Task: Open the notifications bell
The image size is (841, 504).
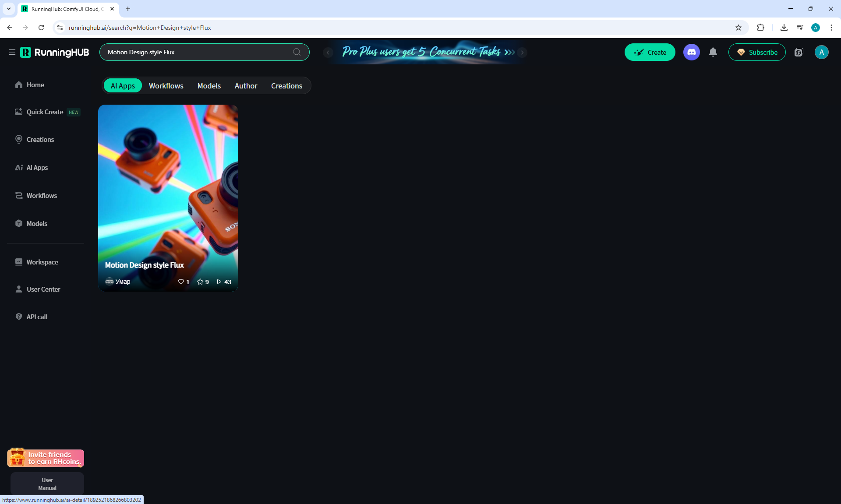Action: (x=713, y=52)
